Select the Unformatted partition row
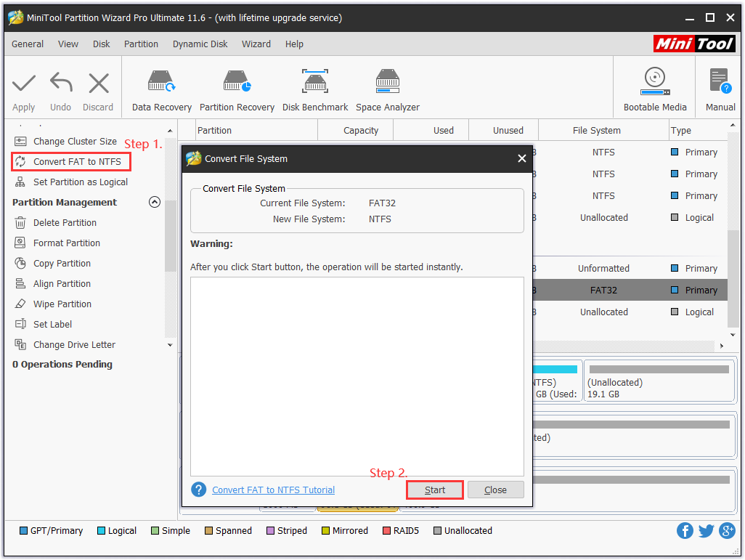The height and width of the screenshot is (560, 745). click(630, 268)
